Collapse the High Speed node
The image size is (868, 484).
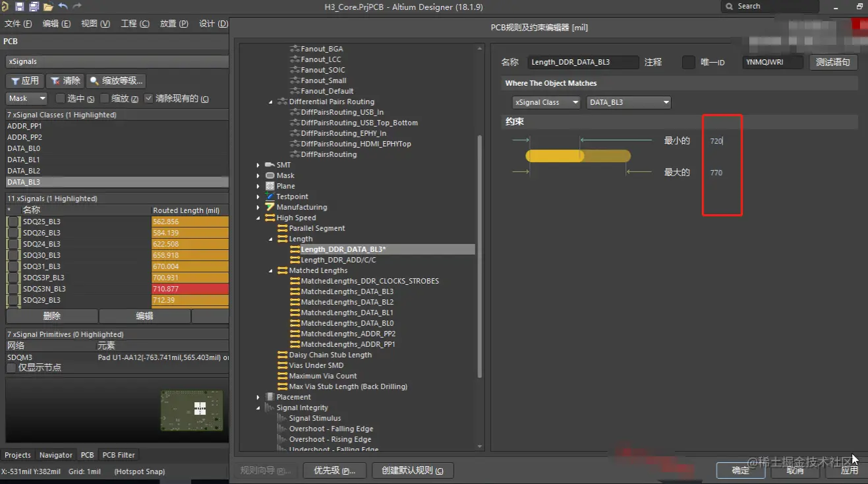[x=258, y=218]
